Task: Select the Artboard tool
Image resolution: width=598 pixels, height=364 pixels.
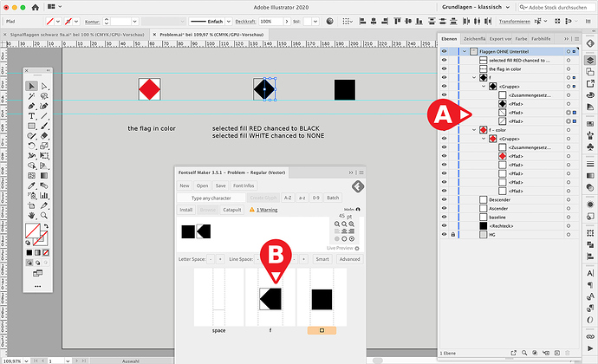Action: [32, 205]
